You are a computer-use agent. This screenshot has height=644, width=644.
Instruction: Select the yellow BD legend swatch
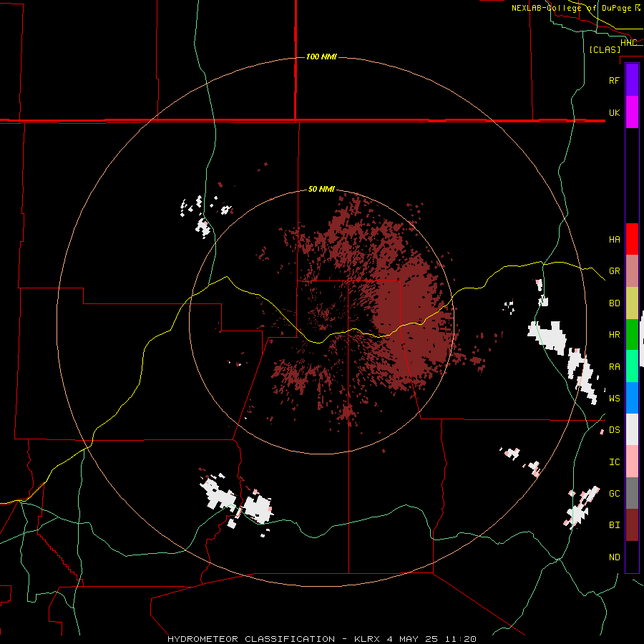(x=632, y=303)
